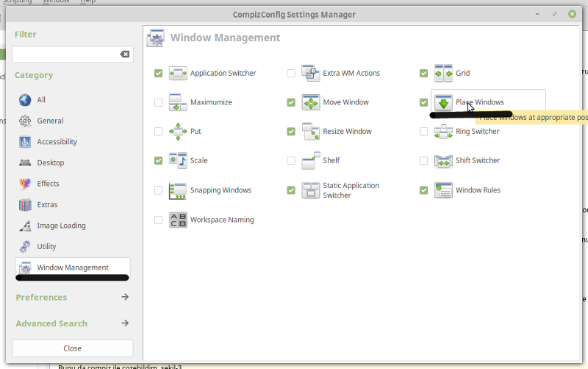Screen dimensions: 588x369
Task: Open the Place Windows plugin icon
Action: 443,102
